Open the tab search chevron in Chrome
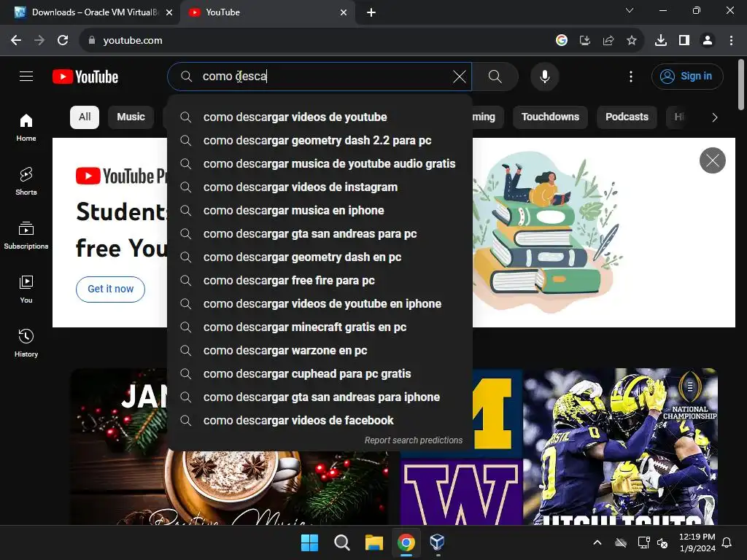This screenshot has height=560, width=747. click(x=630, y=10)
